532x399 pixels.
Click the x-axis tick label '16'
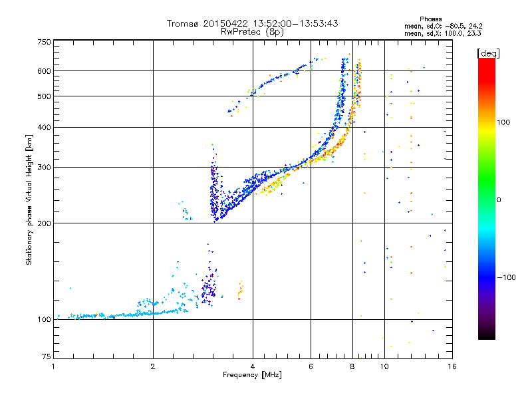coord(452,366)
